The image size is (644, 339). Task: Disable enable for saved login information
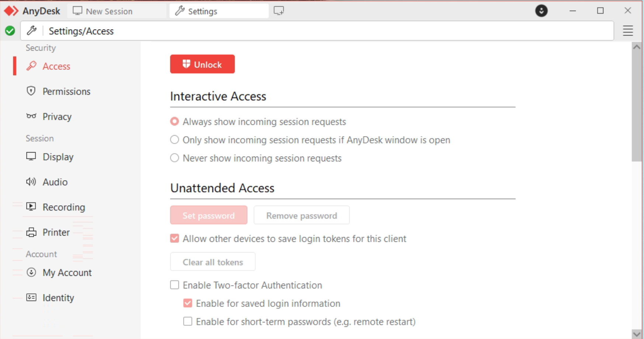[188, 303]
